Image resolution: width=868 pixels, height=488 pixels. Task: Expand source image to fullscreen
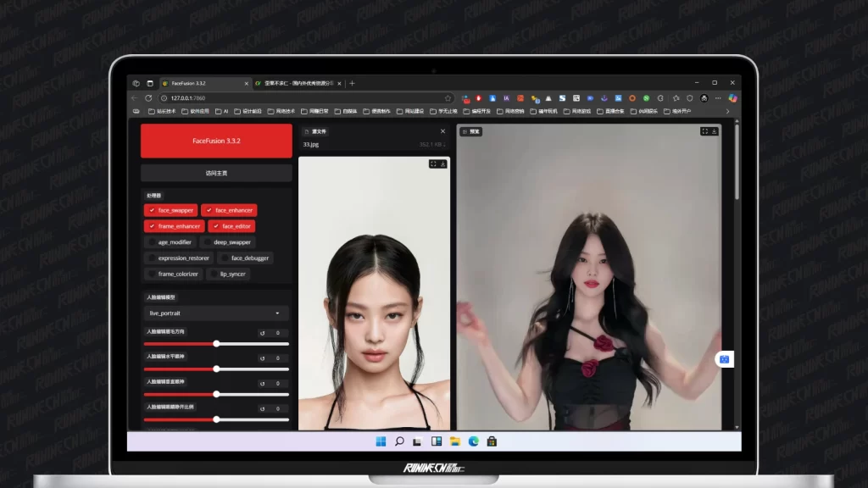[433, 164]
